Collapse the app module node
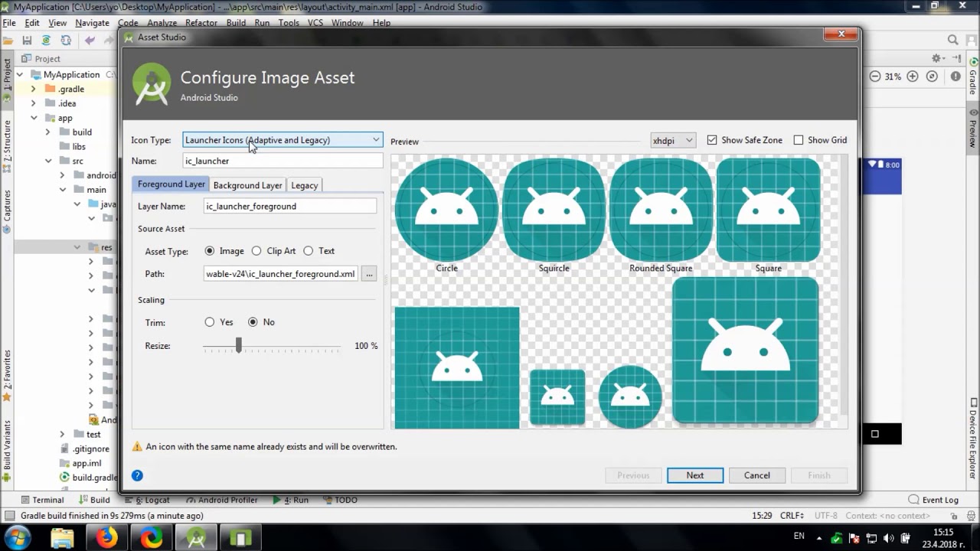Image resolution: width=980 pixels, height=551 pixels. 33,118
